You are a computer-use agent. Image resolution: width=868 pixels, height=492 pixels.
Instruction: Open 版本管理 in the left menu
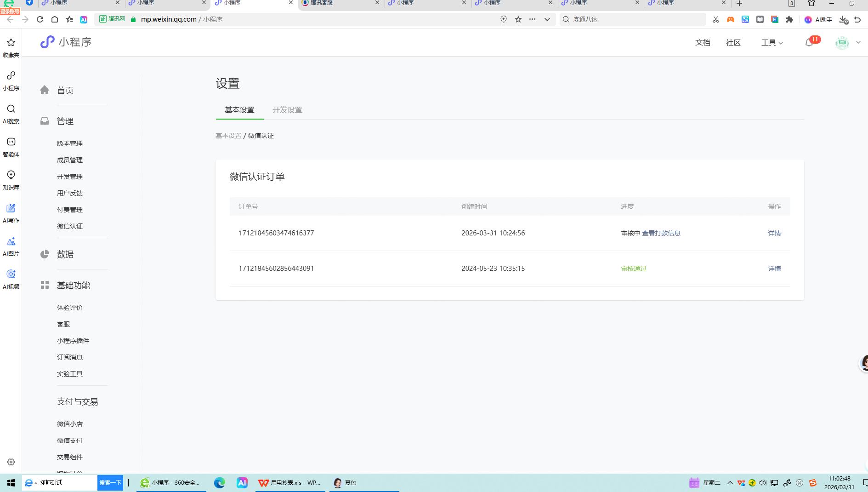tap(70, 143)
